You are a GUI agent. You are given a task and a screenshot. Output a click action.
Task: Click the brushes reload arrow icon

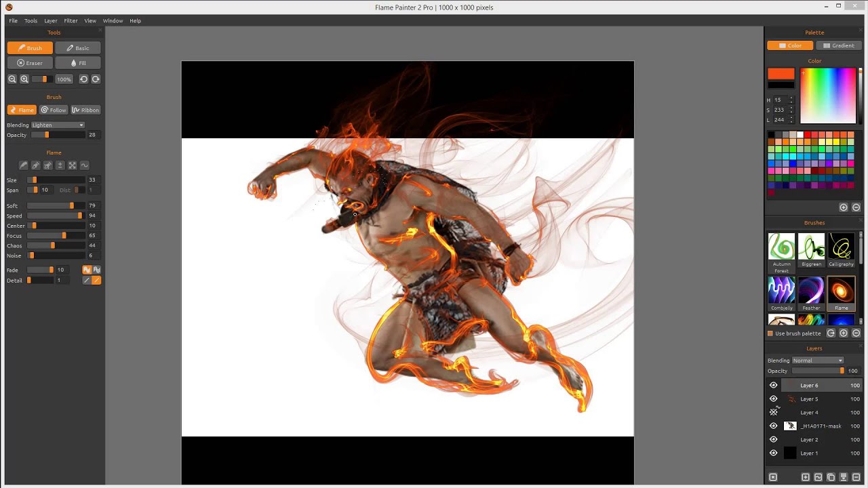click(831, 333)
